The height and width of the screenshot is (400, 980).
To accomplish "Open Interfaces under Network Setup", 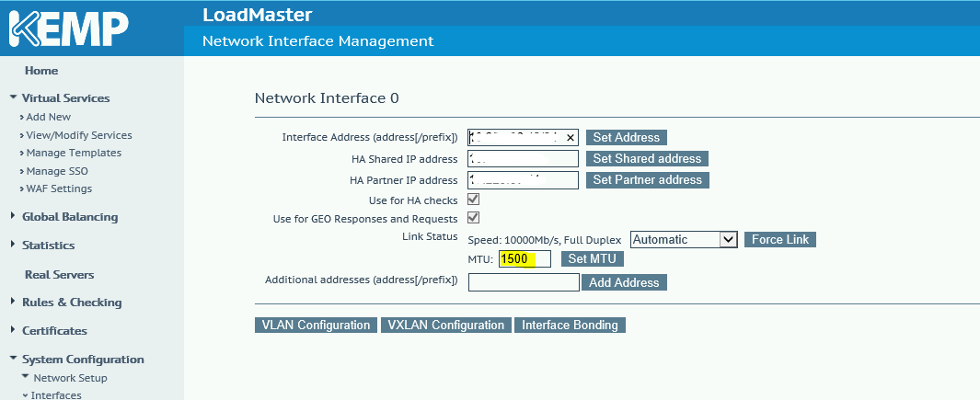I will tap(56, 395).
